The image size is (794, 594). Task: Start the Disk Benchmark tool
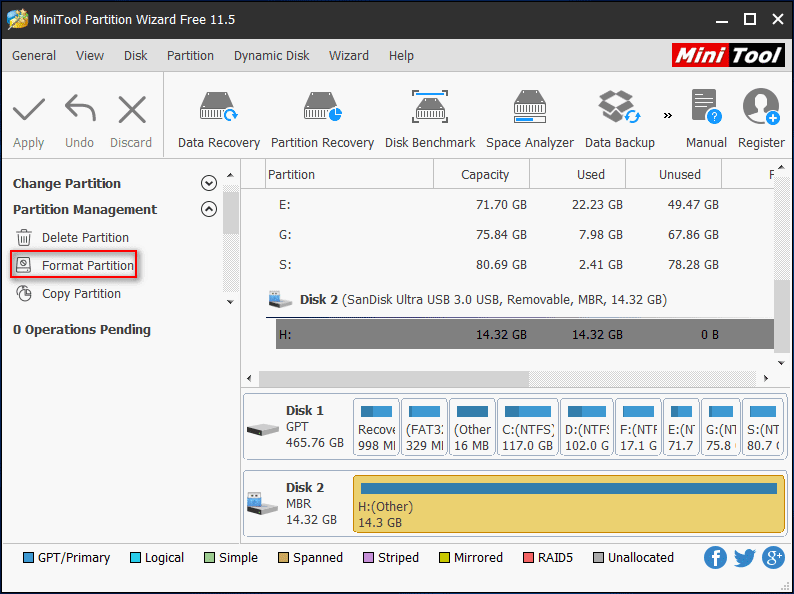pos(430,119)
